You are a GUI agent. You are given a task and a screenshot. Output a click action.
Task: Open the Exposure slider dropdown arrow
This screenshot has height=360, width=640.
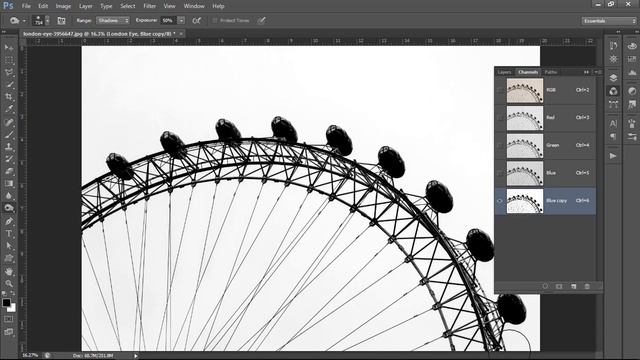[x=181, y=20]
